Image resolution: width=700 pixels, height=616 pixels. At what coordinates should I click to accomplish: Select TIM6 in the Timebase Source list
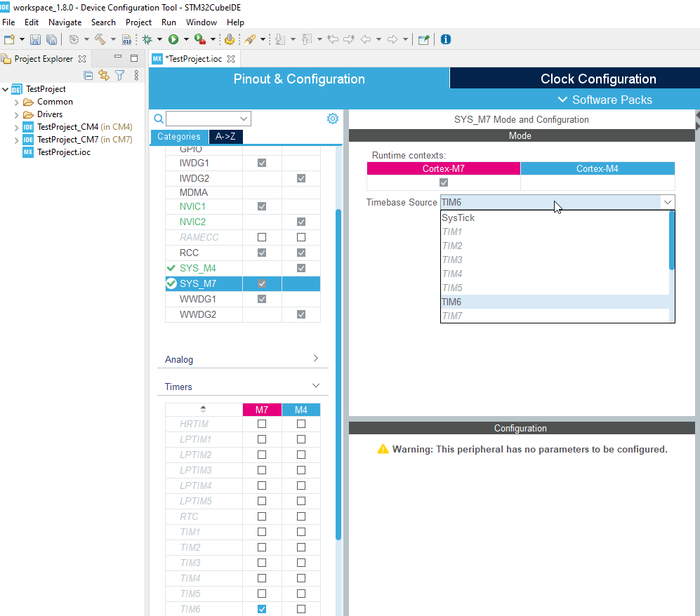point(555,302)
